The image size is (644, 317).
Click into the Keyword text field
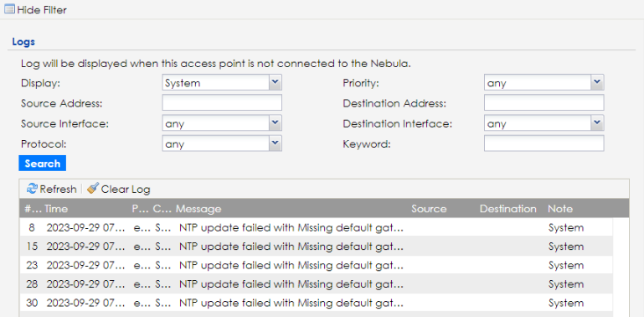544,143
